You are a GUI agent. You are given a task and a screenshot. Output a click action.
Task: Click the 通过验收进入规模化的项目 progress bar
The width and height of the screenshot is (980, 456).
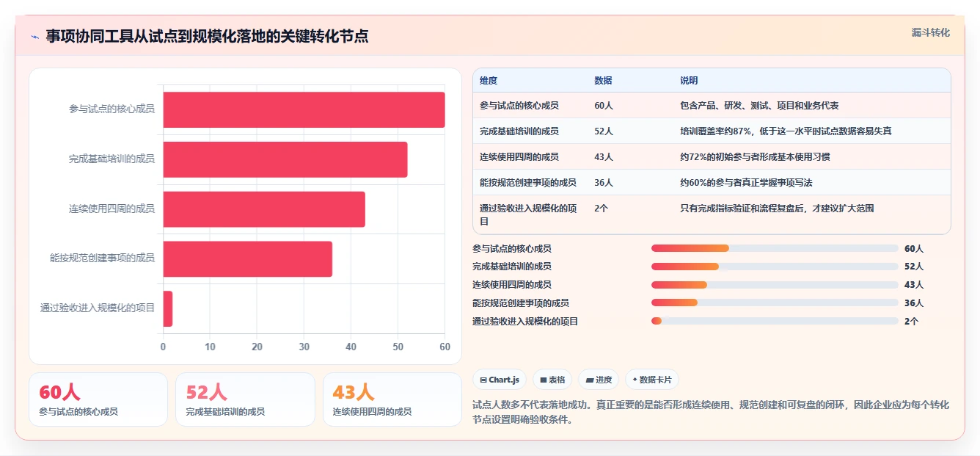(x=775, y=321)
